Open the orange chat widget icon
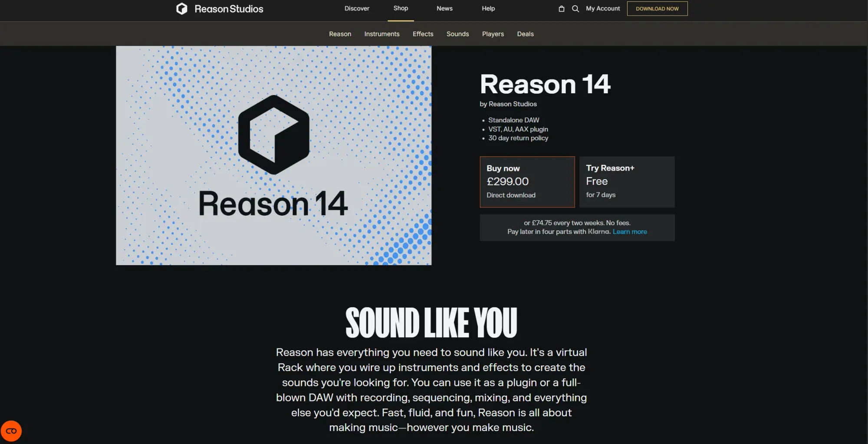The width and height of the screenshot is (868, 444). point(11,431)
